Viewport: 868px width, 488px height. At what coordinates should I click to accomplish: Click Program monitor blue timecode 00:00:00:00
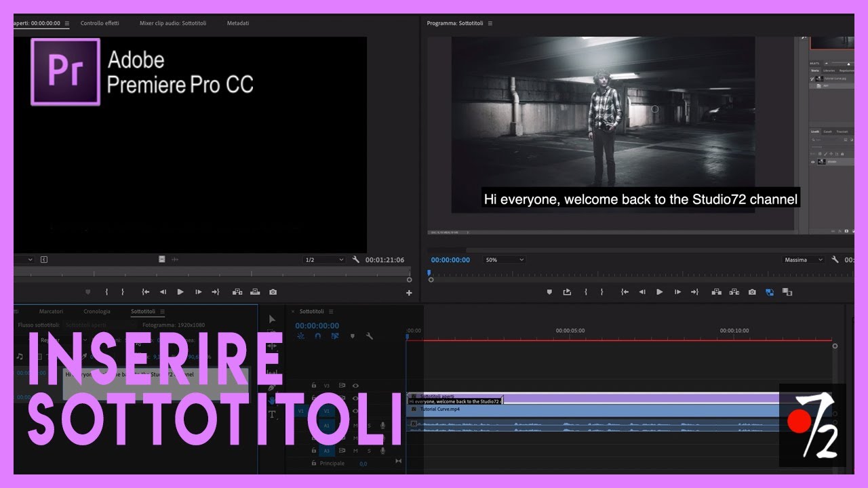coord(450,260)
